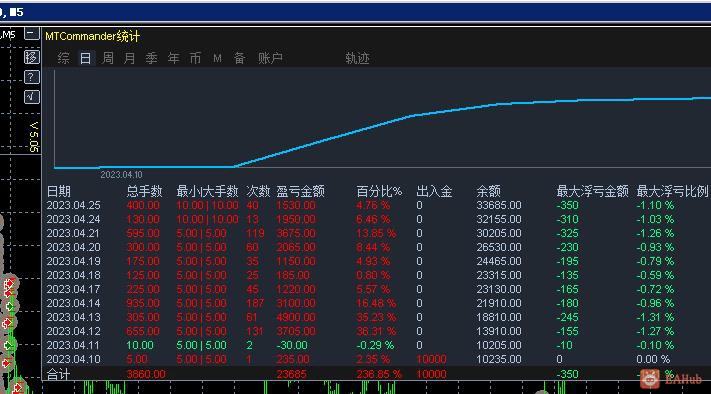Click the MTCommander统计 panel title

[x=93, y=36]
